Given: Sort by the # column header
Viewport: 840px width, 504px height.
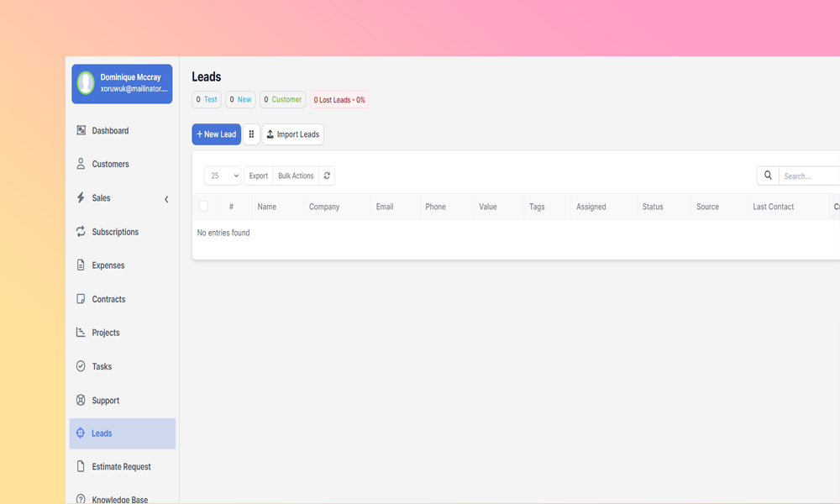Looking at the screenshot, I should pos(232,206).
